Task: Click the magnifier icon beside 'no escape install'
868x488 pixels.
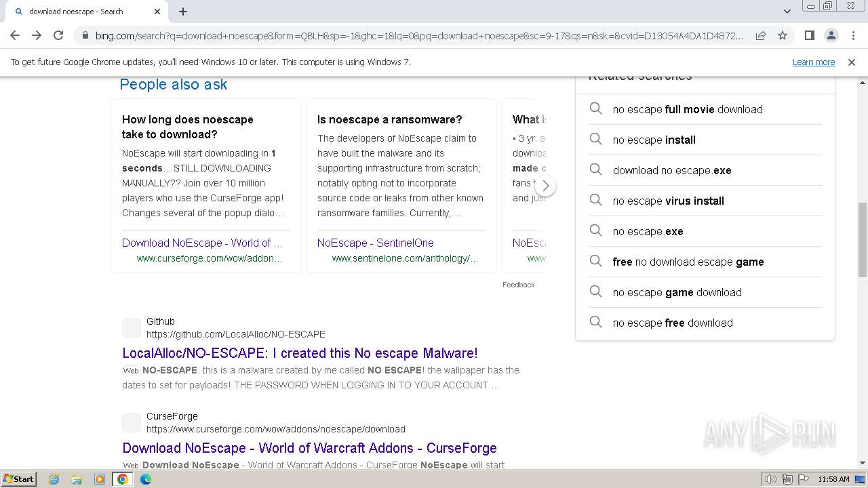Action: [x=595, y=139]
